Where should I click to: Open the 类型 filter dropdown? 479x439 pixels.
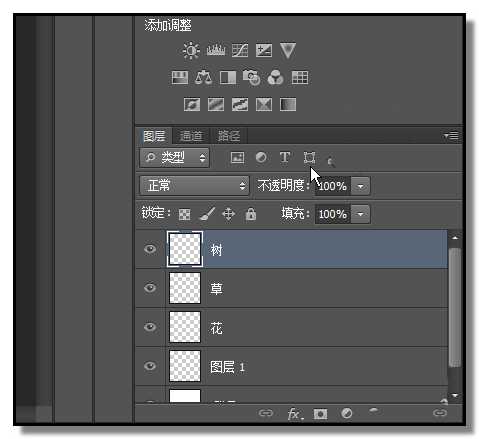click(174, 157)
